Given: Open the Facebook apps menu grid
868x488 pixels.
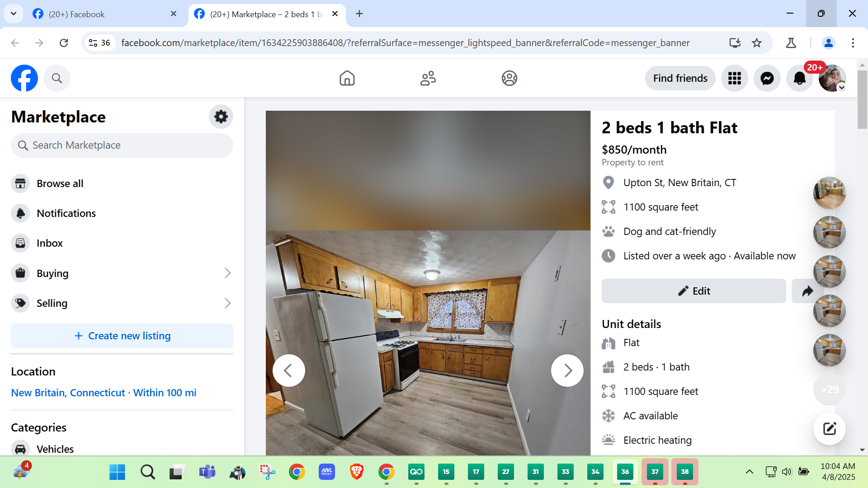Looking at the screenshot, I should click(734, 78).
